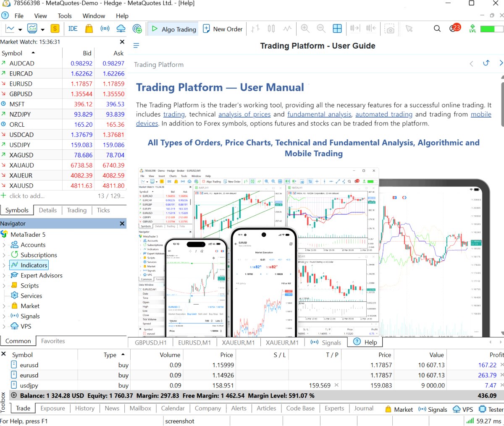
Task: Follow the 'analysis of prices' link
Action: tap(244, 114)
